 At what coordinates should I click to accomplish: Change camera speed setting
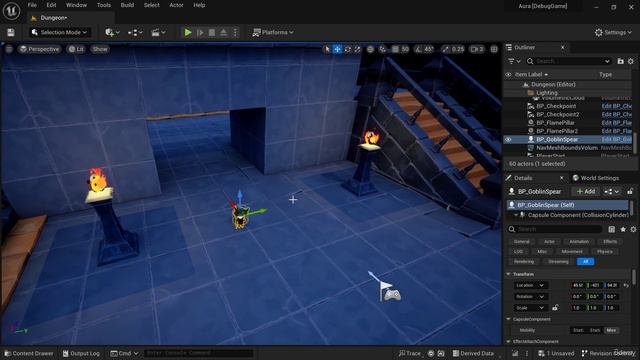477,49
